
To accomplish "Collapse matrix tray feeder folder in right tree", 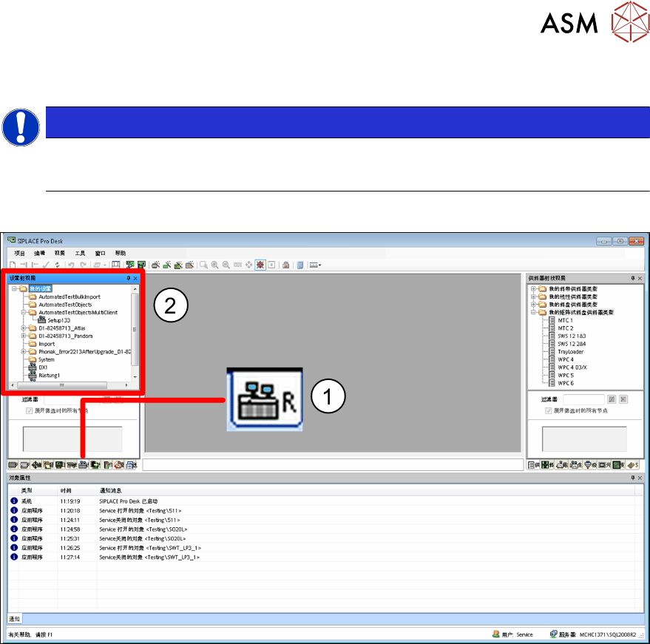I will [533, 312].
